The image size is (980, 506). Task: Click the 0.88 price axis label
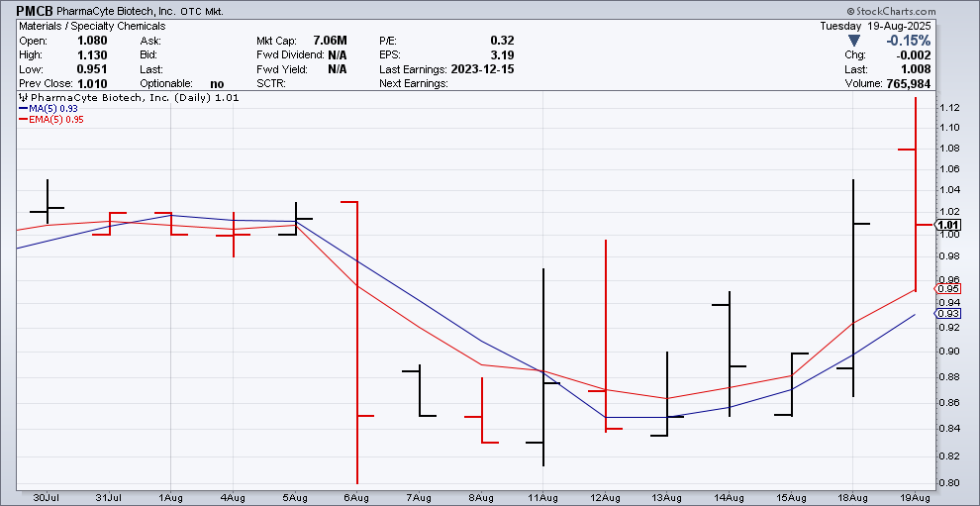948,377
